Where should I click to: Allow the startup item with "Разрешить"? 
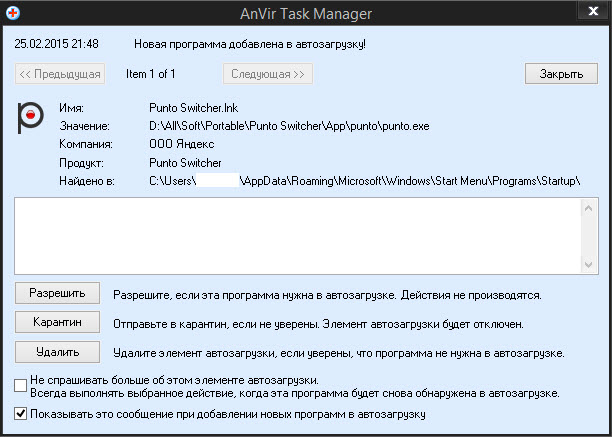57,293
